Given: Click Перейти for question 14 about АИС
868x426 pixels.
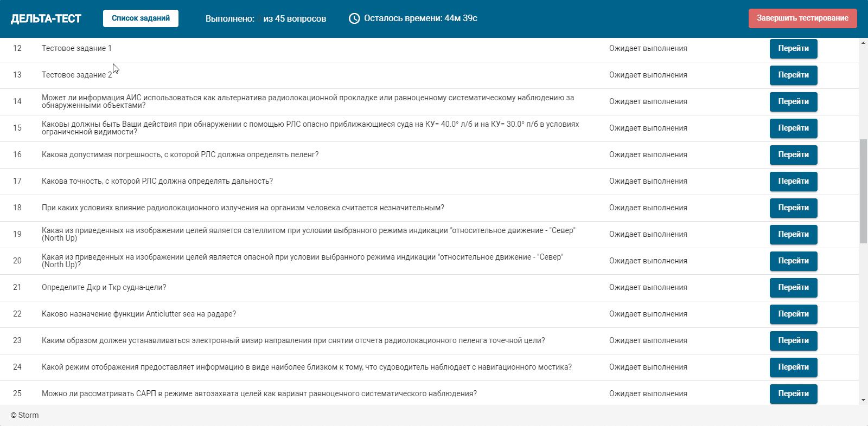Looking at the screenshot, I should pyautogui.click(x=793, y=102).
